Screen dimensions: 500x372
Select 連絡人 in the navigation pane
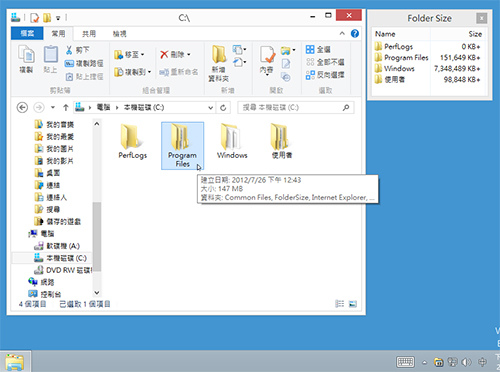pyautogui.click(x=51, y=197)
